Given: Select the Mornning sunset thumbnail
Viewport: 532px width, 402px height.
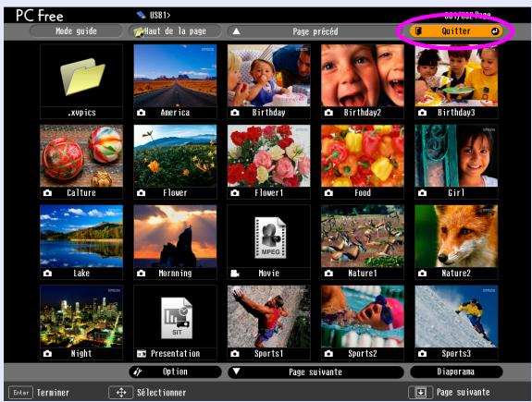Looking at the screenshot, I should [175, 237].
